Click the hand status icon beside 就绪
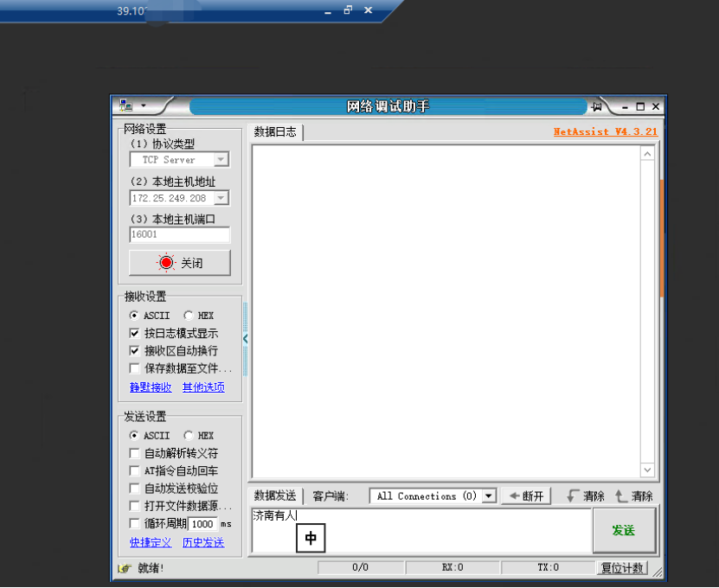The image size is (719, 588). click(x=125, y=568)
